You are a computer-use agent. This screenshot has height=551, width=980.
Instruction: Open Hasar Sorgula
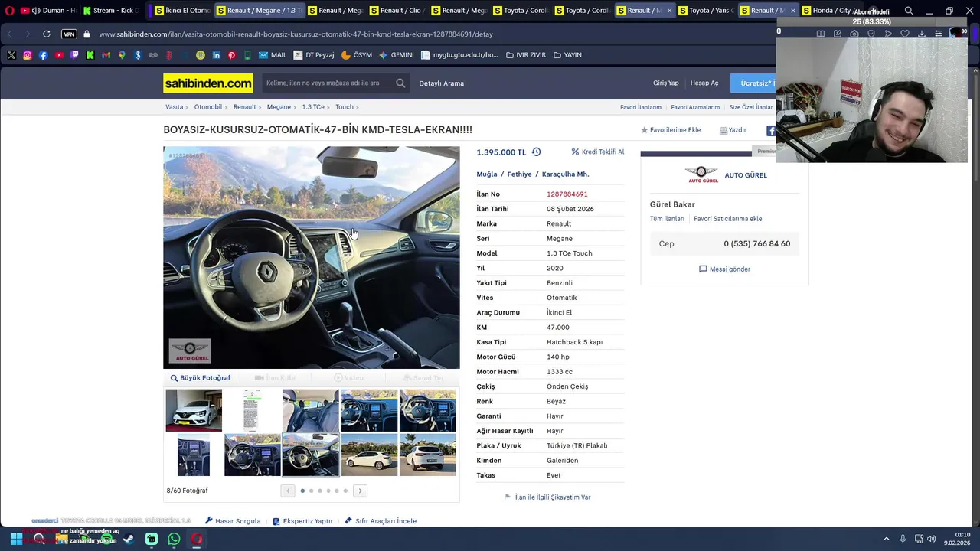click(x=233, y=521)
